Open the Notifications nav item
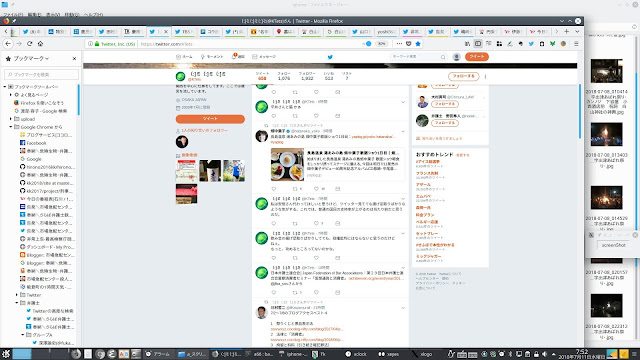 (x=238, y=57)
